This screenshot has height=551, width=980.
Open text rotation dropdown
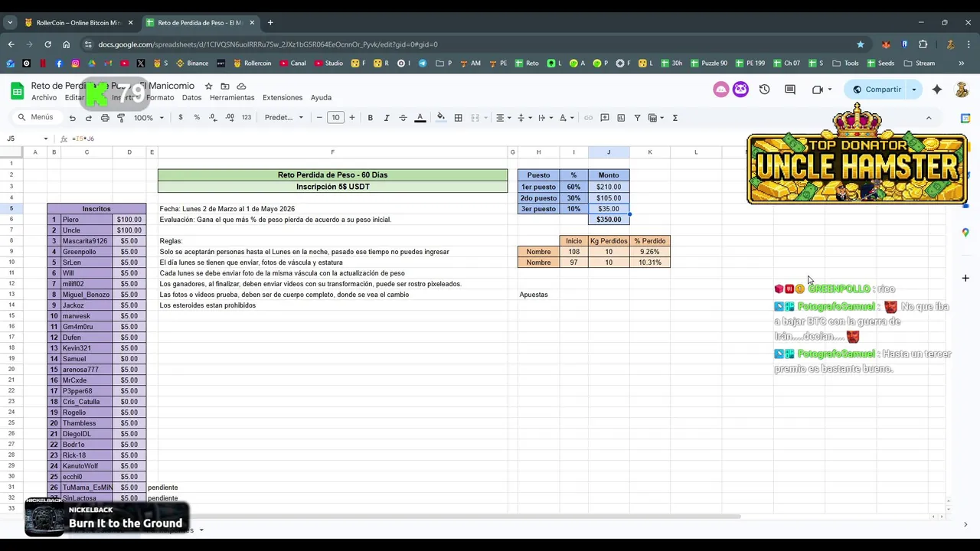click(x=566, y=118)
